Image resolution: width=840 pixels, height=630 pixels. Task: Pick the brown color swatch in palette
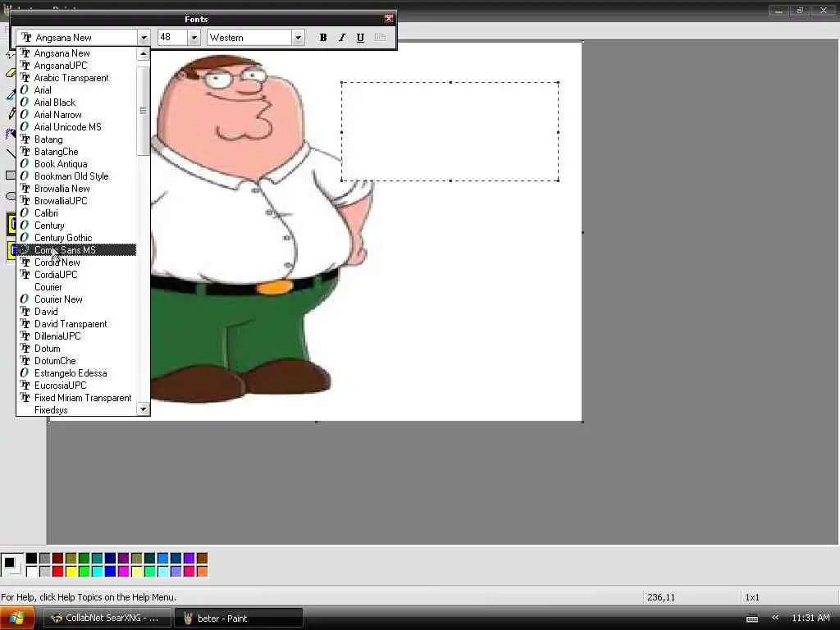click(202, 558)
